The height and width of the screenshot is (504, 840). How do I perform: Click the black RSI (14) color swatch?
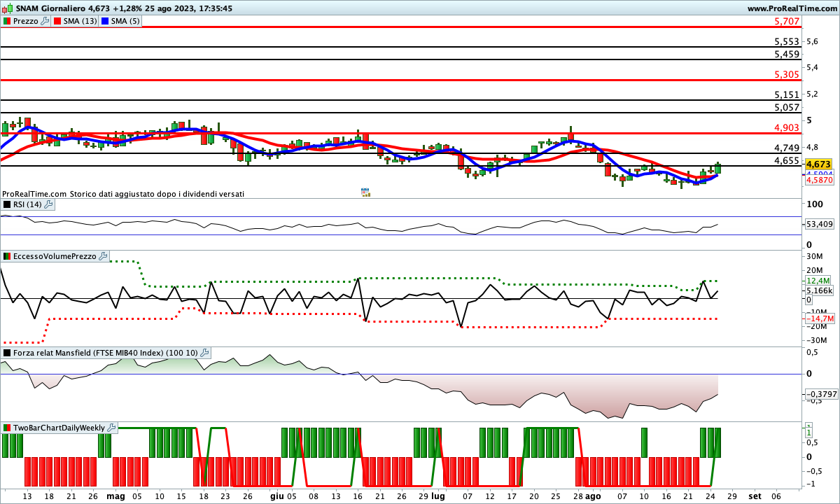point(7,204)
